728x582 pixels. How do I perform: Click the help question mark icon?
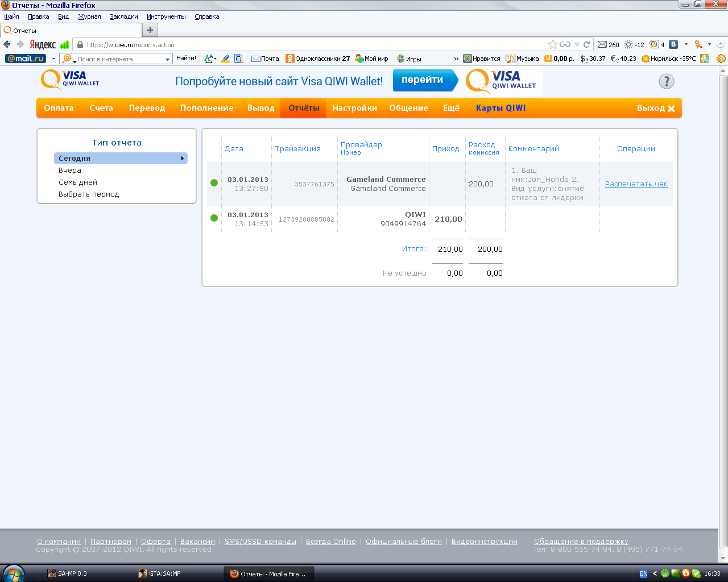click(667, 81)
